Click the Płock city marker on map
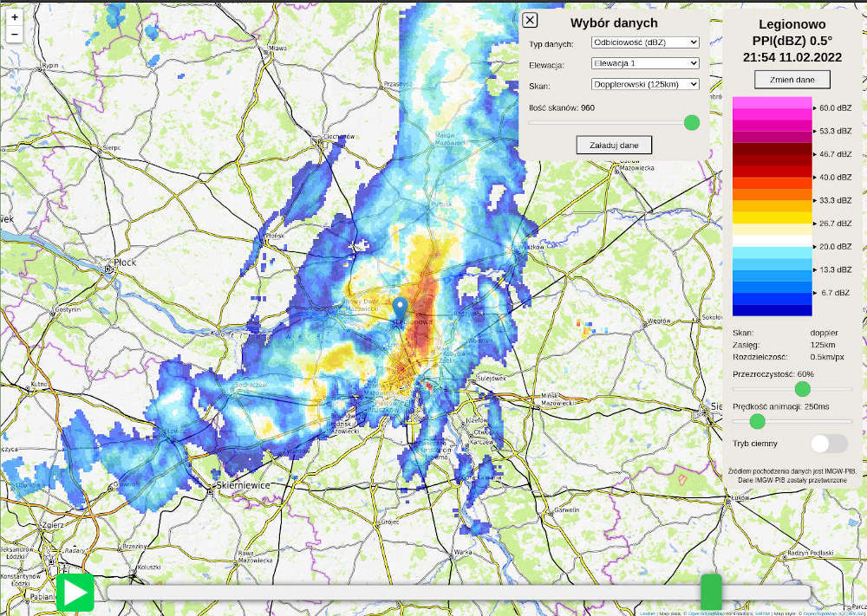867x616 pixels. pyautogui.click(x=109, y=269)
